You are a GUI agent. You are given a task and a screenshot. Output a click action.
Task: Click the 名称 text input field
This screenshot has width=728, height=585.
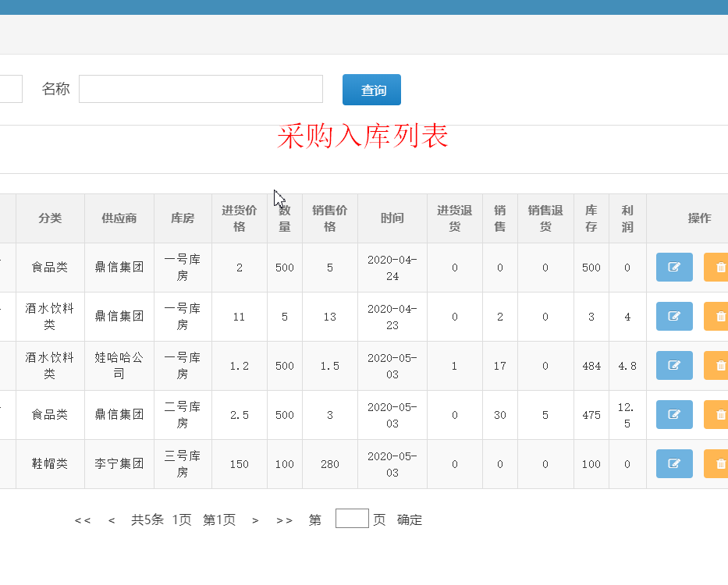coord(201,89)
